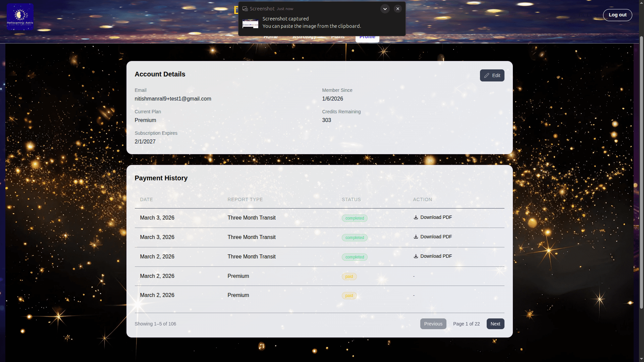This screenshot has height=362, width=644.
Task: Open the Plans page
Action: tap(337, 37)
